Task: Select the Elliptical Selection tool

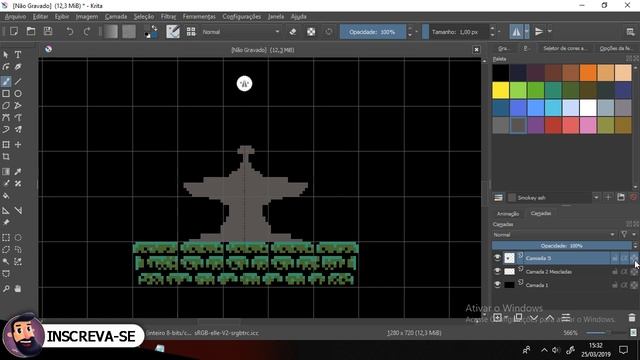Action: [x=18, y=238]
